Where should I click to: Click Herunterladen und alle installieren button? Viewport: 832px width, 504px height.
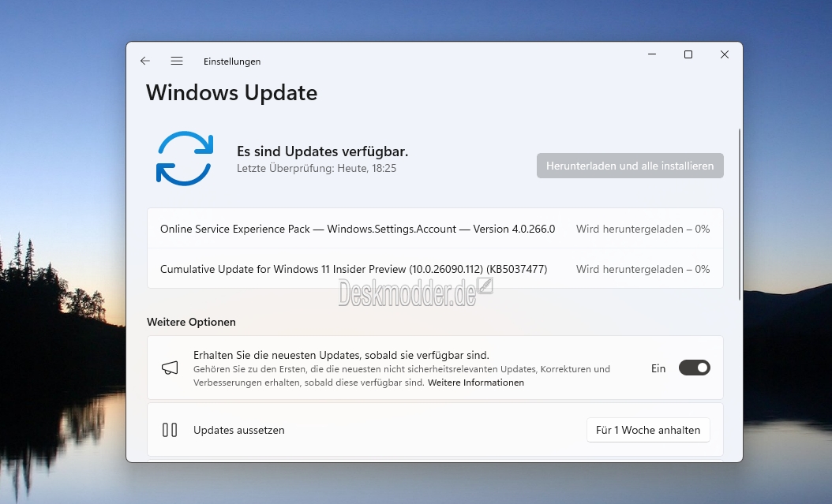(x=630, y=166)
